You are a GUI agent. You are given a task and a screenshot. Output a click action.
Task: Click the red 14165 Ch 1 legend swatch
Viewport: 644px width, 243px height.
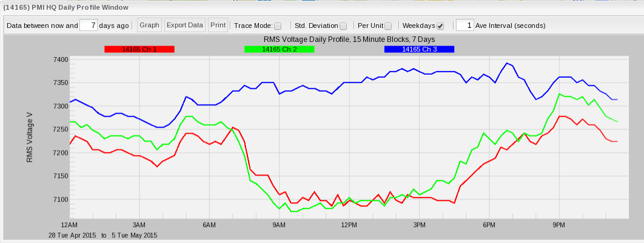[139, 49]
